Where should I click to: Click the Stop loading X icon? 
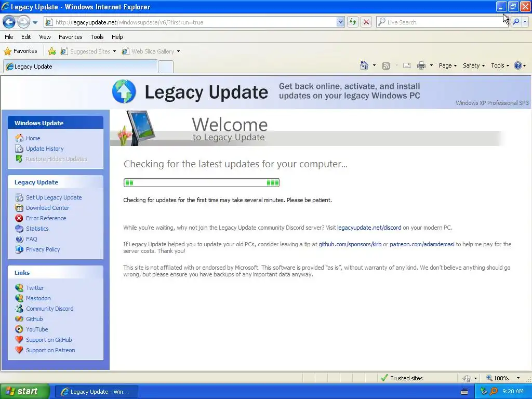366,22
